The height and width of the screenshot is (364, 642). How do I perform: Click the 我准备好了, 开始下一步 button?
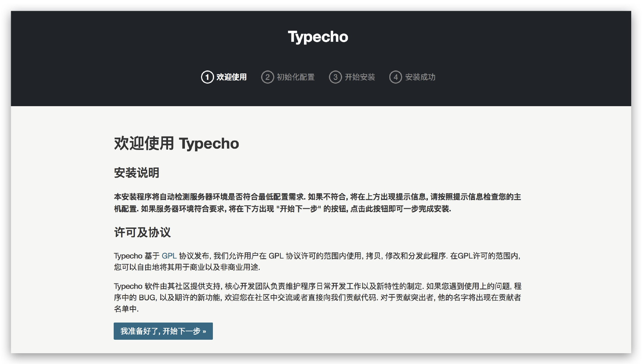(x=163, y=331)
